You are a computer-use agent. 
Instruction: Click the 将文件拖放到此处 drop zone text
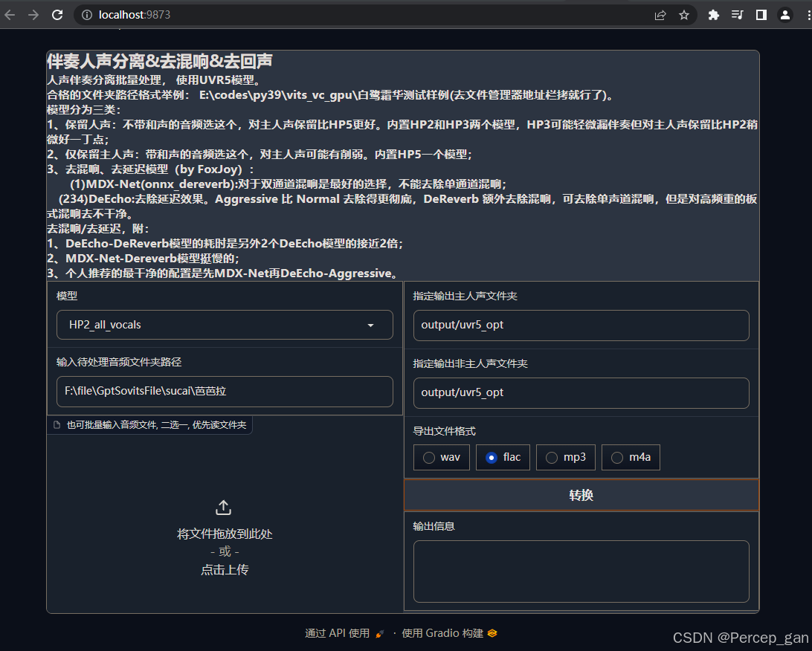pyautogui.click(x=225, y=534)
